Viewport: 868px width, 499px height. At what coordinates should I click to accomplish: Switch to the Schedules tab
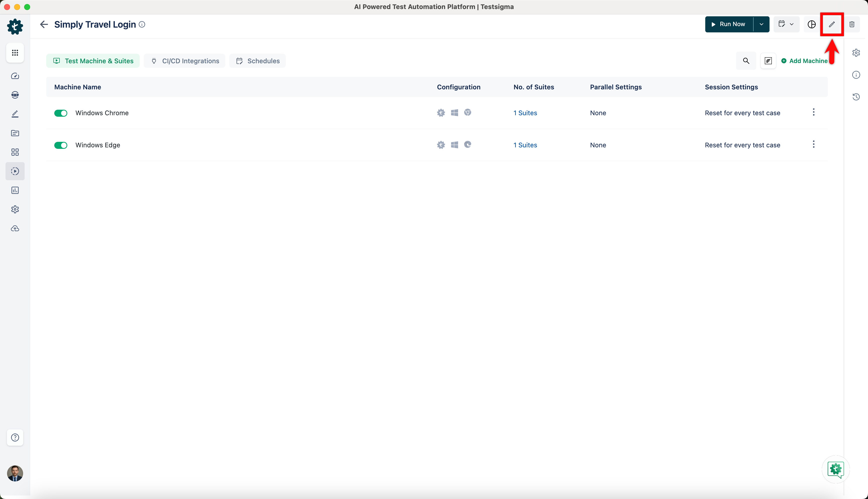pos(257,61)
